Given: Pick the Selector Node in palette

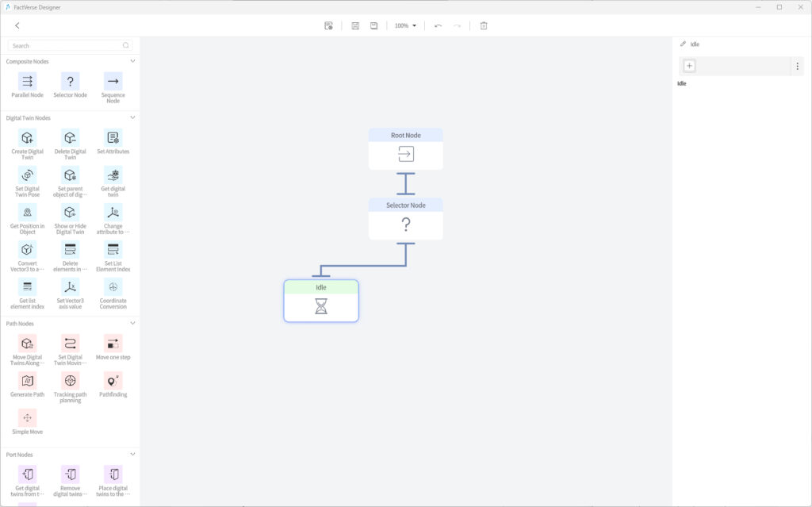Looking at the screenshot, I should [x=71, y=82].
